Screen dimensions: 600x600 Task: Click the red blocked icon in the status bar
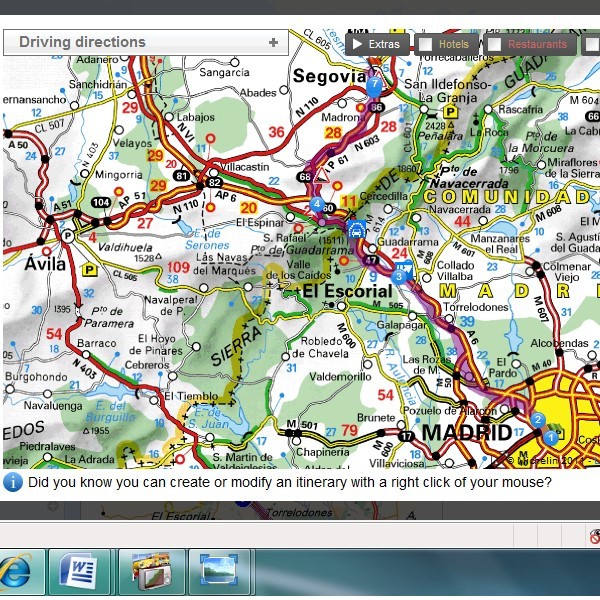click(x=595, y=537)
